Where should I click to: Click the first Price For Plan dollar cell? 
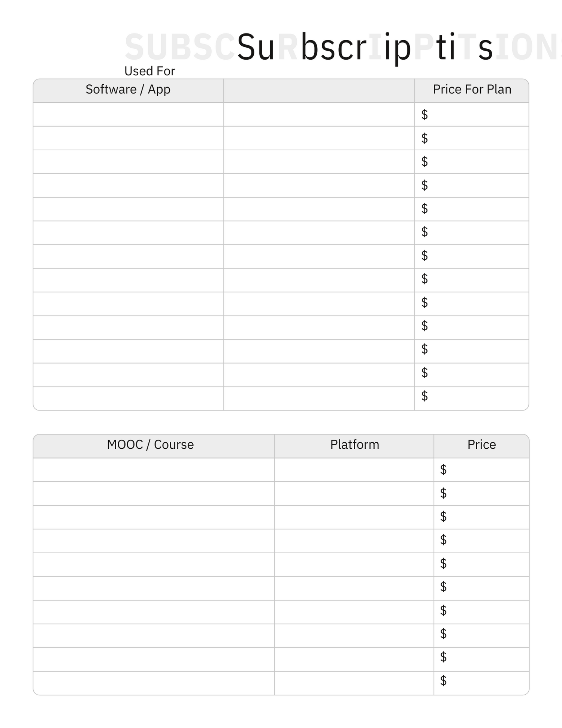[x=472, y=114]
